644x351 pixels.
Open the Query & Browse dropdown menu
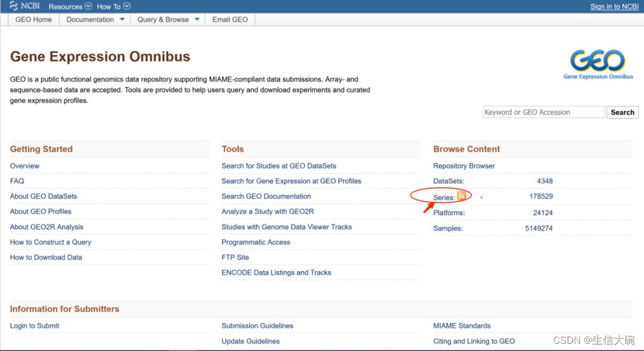click(168, 20)
